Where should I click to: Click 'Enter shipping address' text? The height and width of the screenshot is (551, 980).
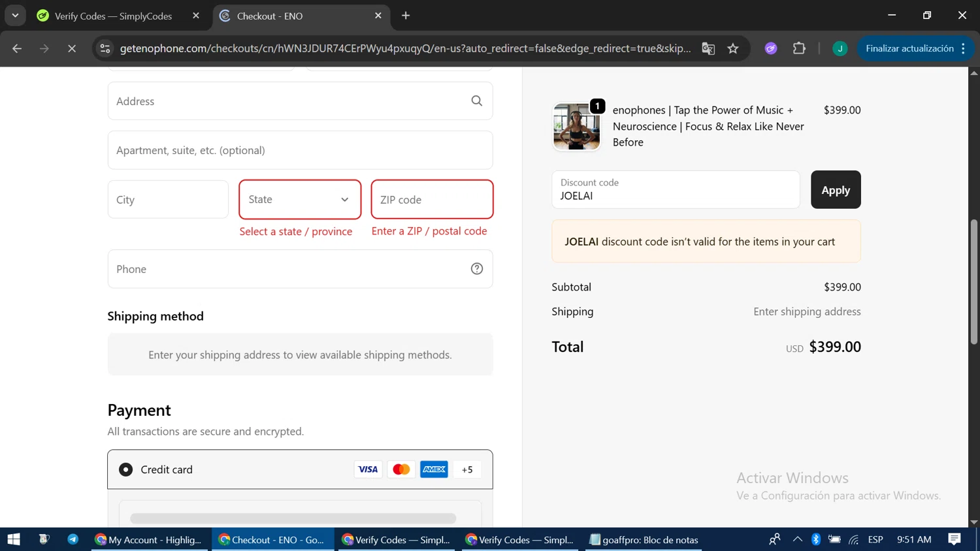[807, 311]
